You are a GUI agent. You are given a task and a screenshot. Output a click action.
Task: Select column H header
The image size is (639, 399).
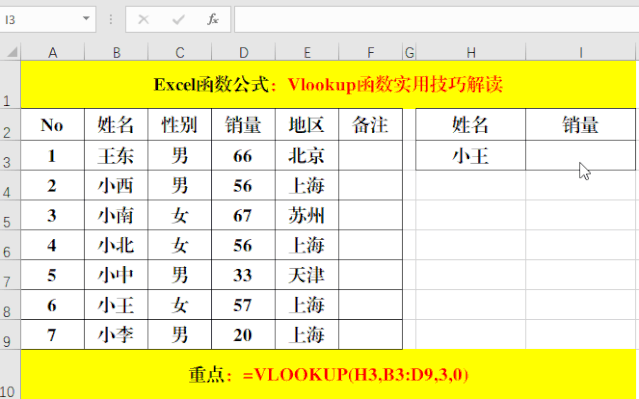pos(471,52)
